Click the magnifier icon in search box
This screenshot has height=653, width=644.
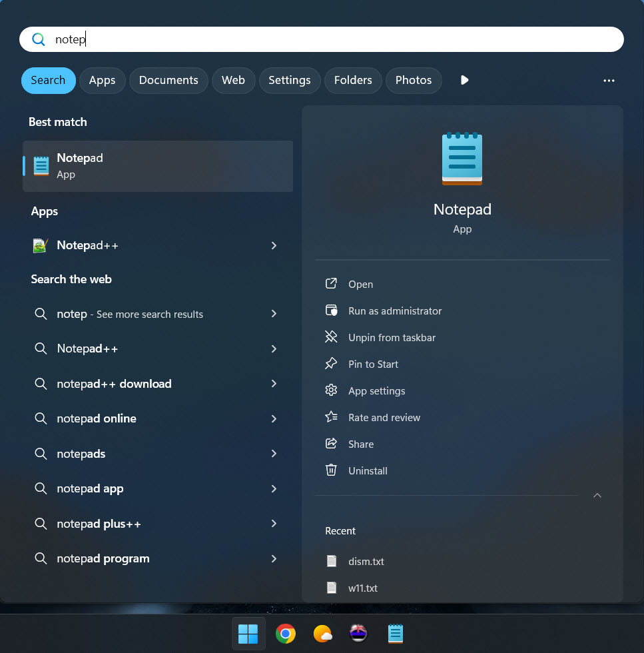39,39
